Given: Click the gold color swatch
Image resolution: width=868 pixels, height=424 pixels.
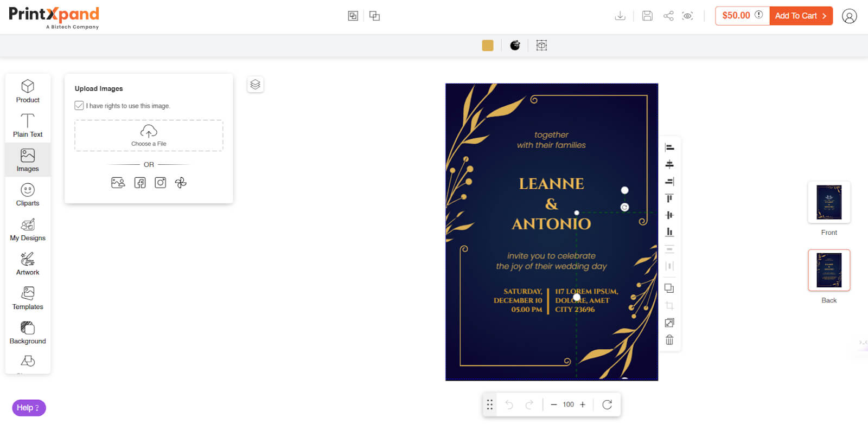Looking at the screenshot, I should 488,46.
